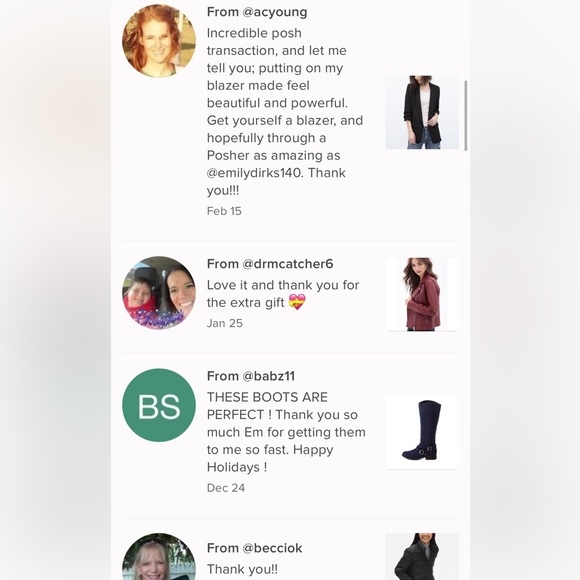The width and height of the screenshot is (580, 580).
Task: Tap the 'Thank you!!' comment from becciok
Action: 242,569
